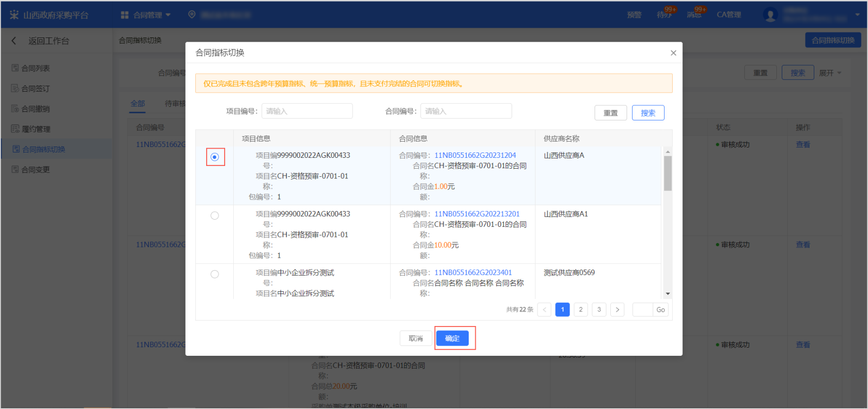Viewport: 868px width, 409px height.
Task: Click the 确定 confirm button
Action: 452,338
